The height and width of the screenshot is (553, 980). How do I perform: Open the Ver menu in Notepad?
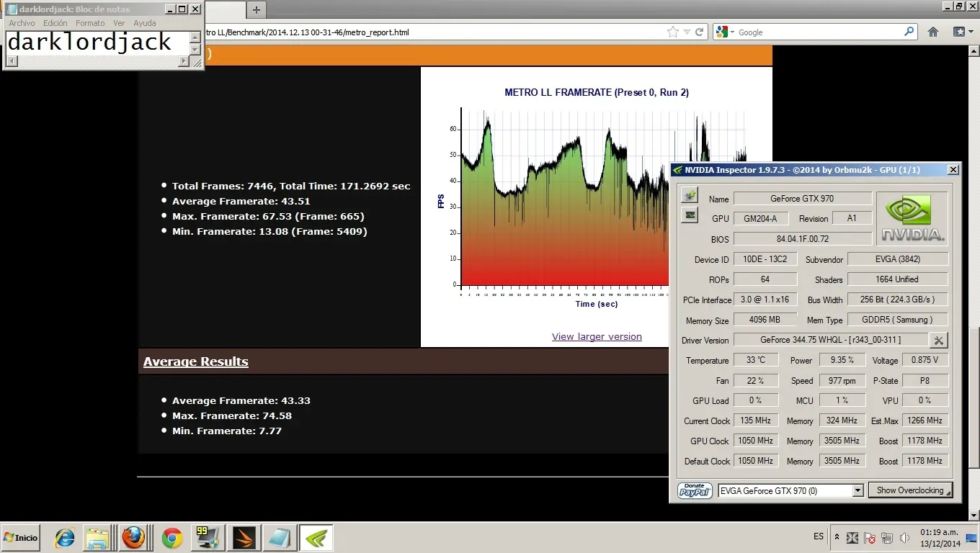[x=119, y=23]
